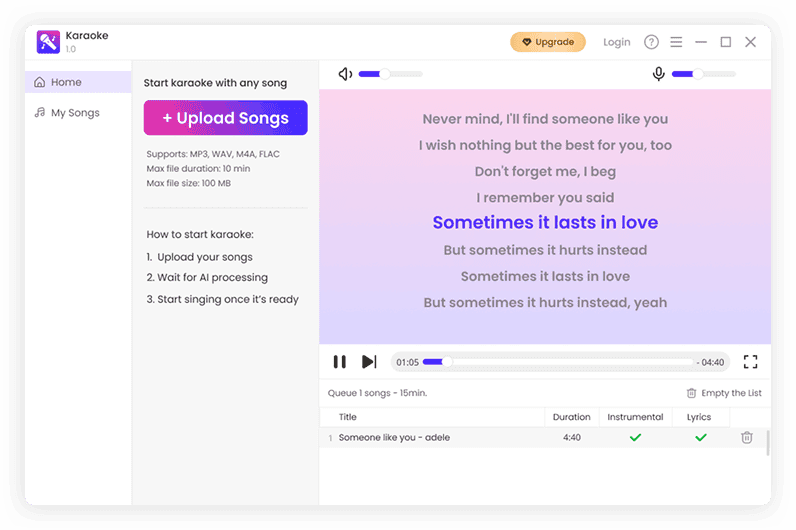Select the Lyrics column header

click(699, 417)
